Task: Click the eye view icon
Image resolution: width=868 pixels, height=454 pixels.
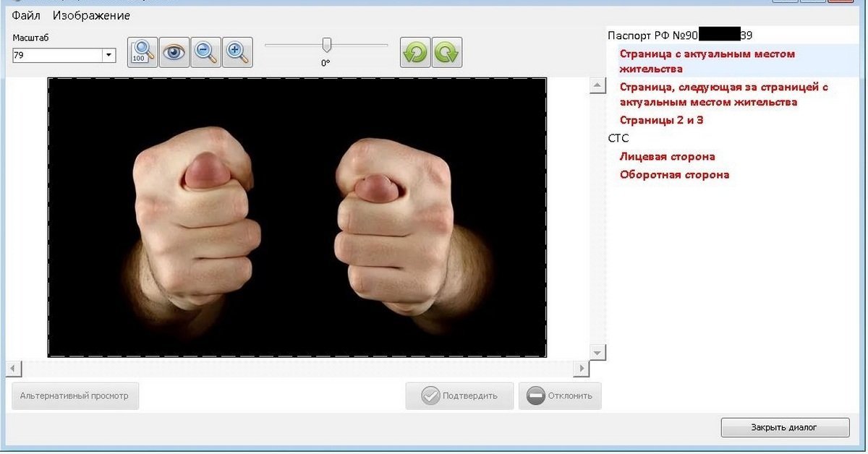Action: click(x=174, y=53)
